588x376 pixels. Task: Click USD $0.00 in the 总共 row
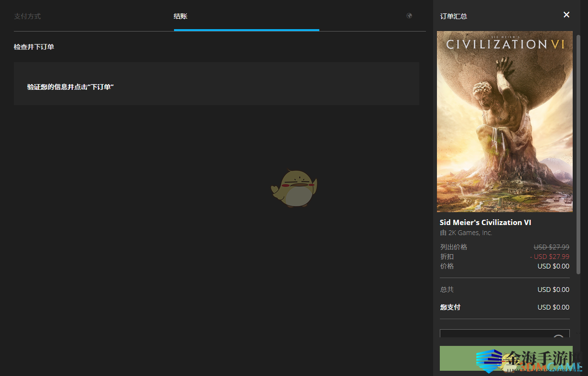554,290
